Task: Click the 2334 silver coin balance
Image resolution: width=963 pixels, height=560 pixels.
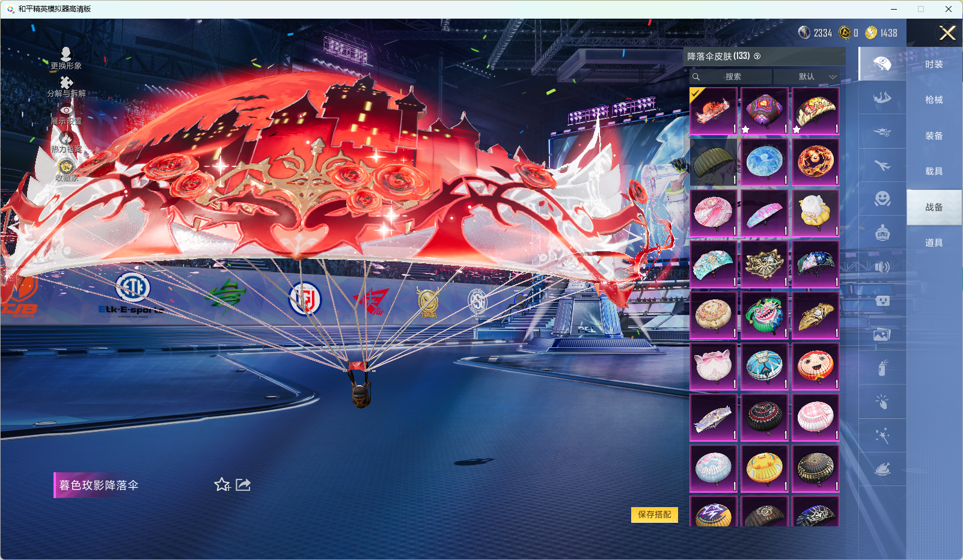Action: pos(815,33)
